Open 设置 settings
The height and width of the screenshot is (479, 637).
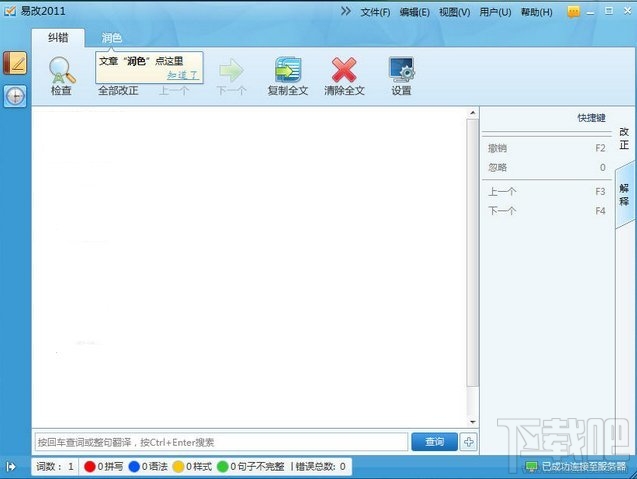401,76
